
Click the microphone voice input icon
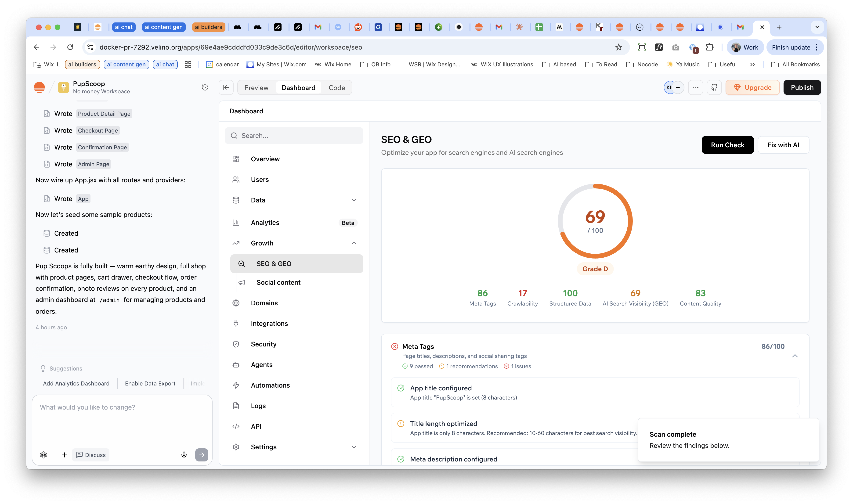click(x=184, y=455)
